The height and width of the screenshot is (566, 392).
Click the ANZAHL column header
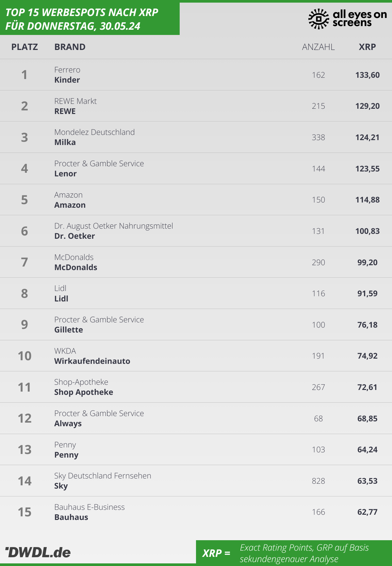(318, 47)
